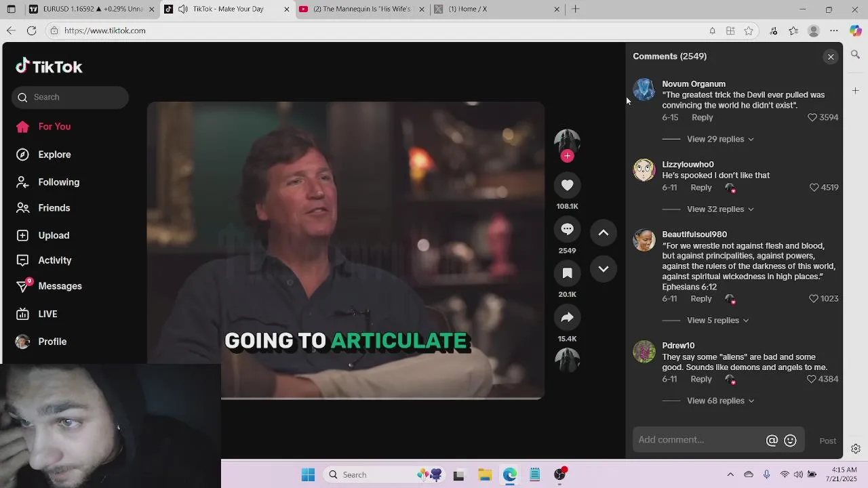Refresh the page
Image resolution: width=868 pixels, height=488 pixels.
coord(31,30)
